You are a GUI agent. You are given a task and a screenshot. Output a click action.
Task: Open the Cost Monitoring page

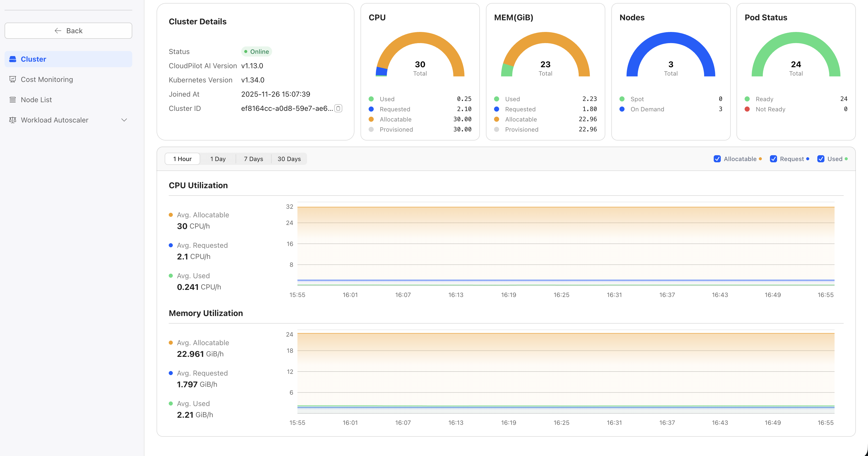pyautogui.click(x=47, y=79)
